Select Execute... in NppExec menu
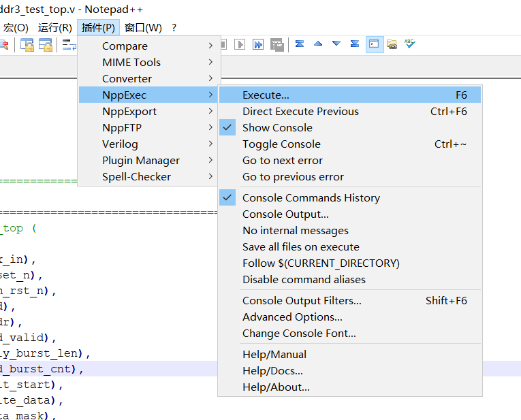Viewport: 521px width, 420px height. pos(266,95)
